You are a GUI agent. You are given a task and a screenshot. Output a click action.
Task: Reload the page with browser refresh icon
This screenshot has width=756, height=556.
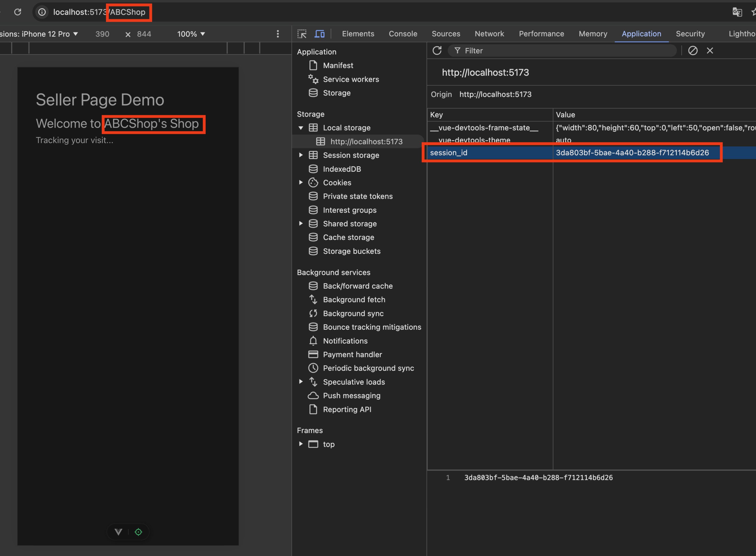click(x=18, y=12)
